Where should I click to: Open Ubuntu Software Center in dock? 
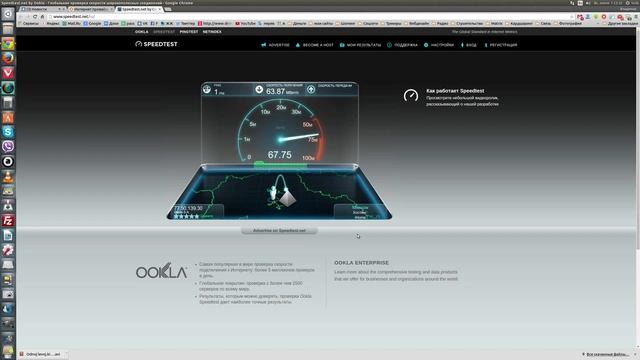(x=8, y=118)
